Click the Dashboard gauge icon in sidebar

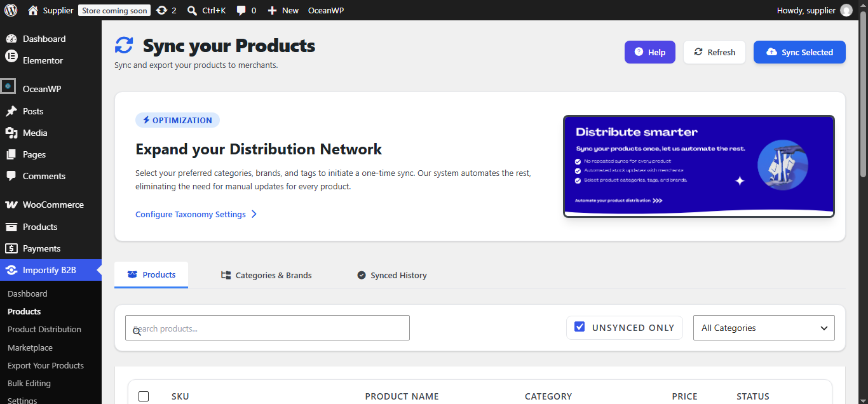click(x=11, y=39)
